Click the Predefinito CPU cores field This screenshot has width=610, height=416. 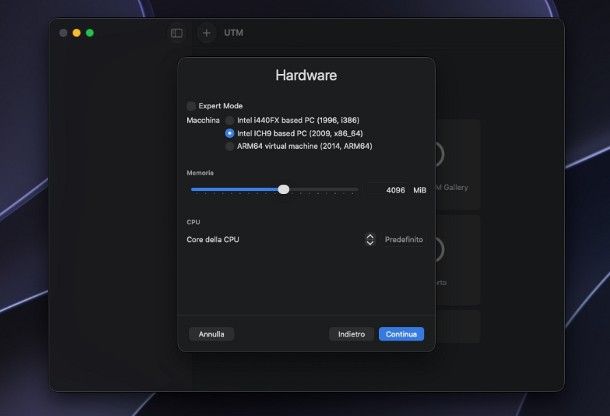pos(403,239)
